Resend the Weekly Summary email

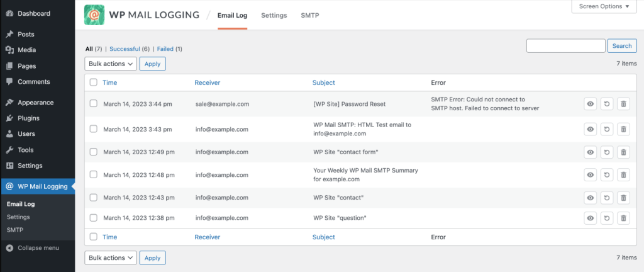607,174
